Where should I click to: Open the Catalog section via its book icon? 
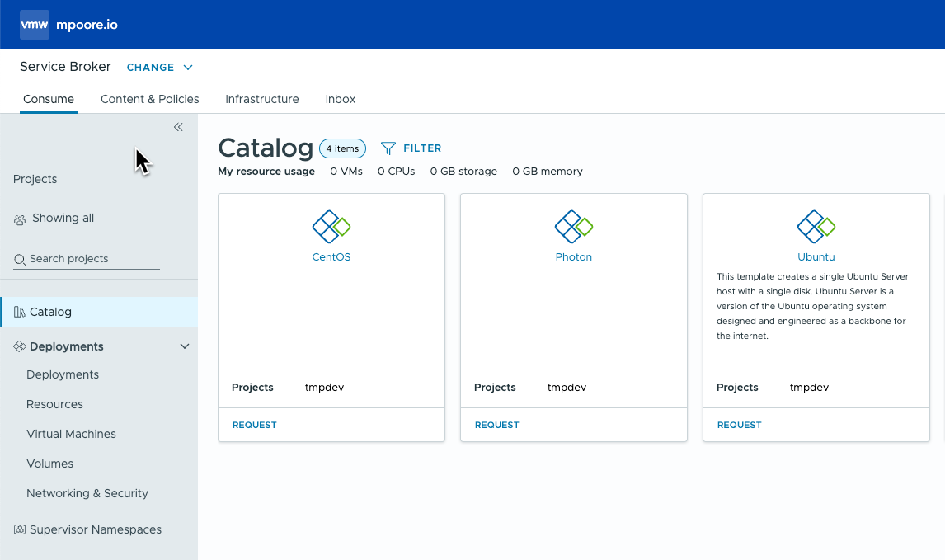click(x=18, y=312)
